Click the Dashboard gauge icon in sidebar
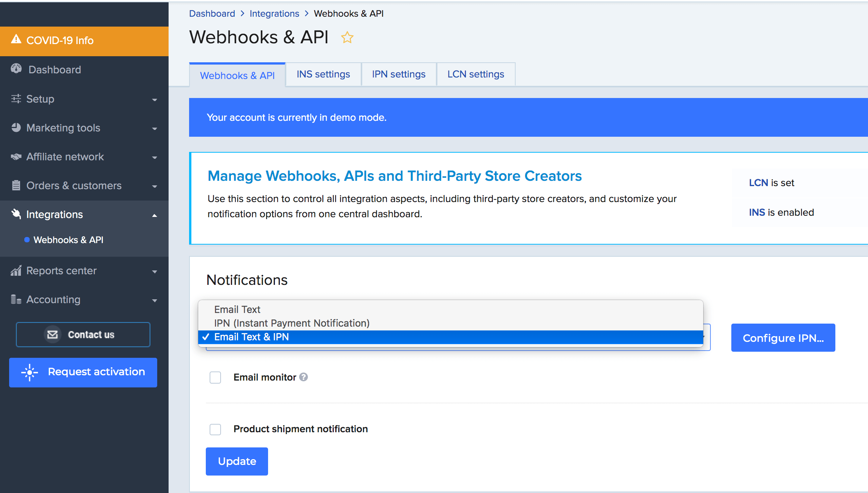This screenshot has height=493, width=868. coord(16,69)
